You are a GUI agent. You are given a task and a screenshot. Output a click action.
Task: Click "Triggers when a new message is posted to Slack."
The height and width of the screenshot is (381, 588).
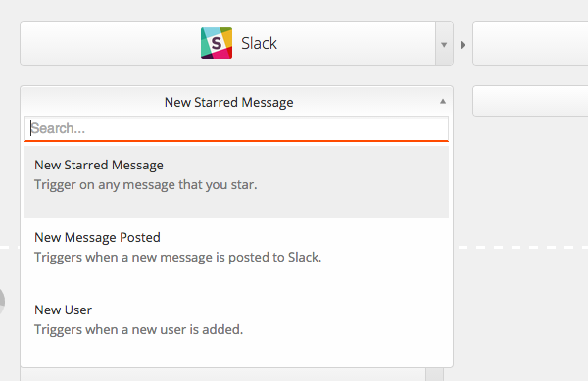pos(177,257)
